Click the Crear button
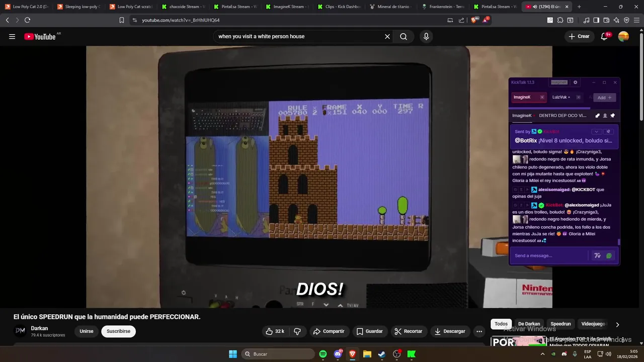644x362 pixels. tap(579, 36)
